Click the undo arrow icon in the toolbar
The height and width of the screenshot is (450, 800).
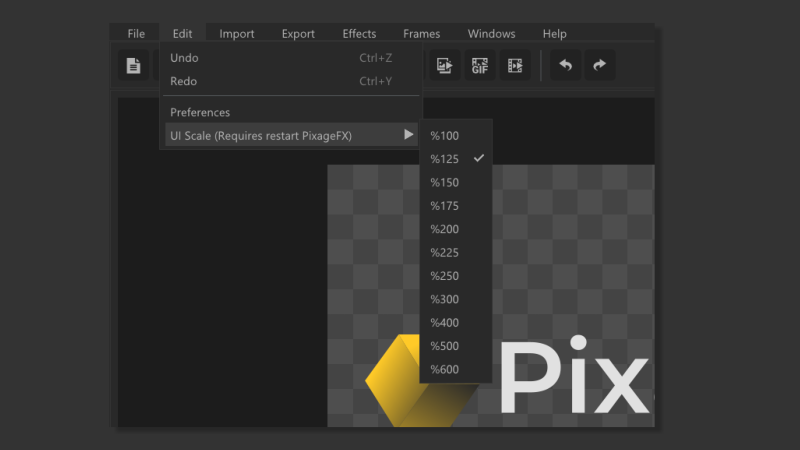pyautogui.click(x=565, y=66)
